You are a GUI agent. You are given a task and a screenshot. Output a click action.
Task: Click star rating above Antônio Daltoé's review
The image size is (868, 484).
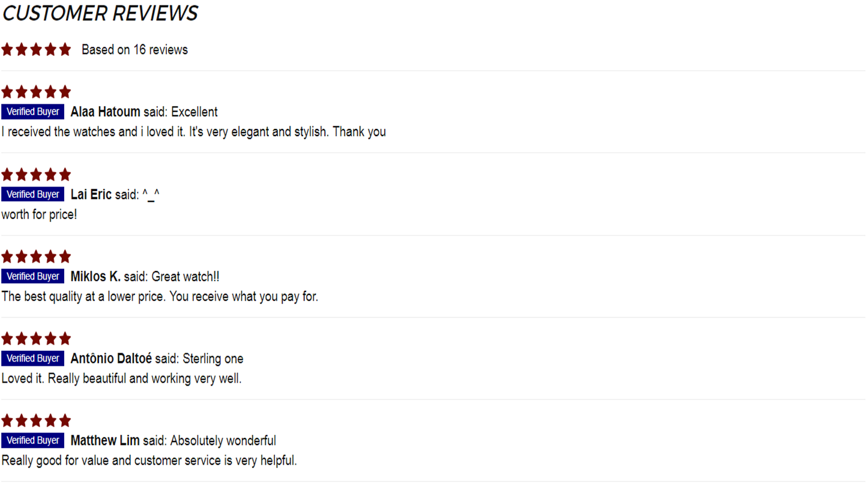click(36, 338)
